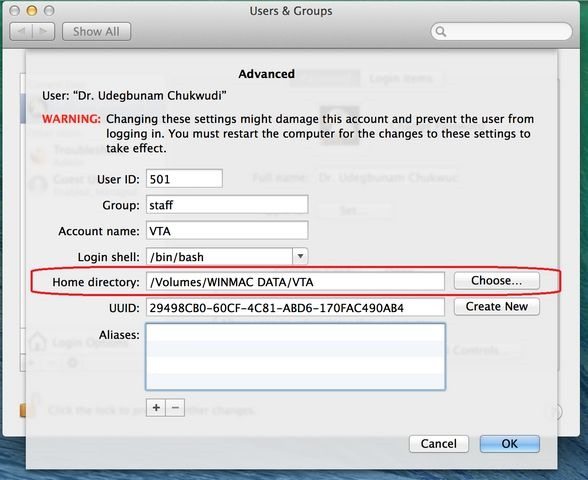The image size is (588, 480).
Task: Click the OK button
Action: [x=510, y=444]
